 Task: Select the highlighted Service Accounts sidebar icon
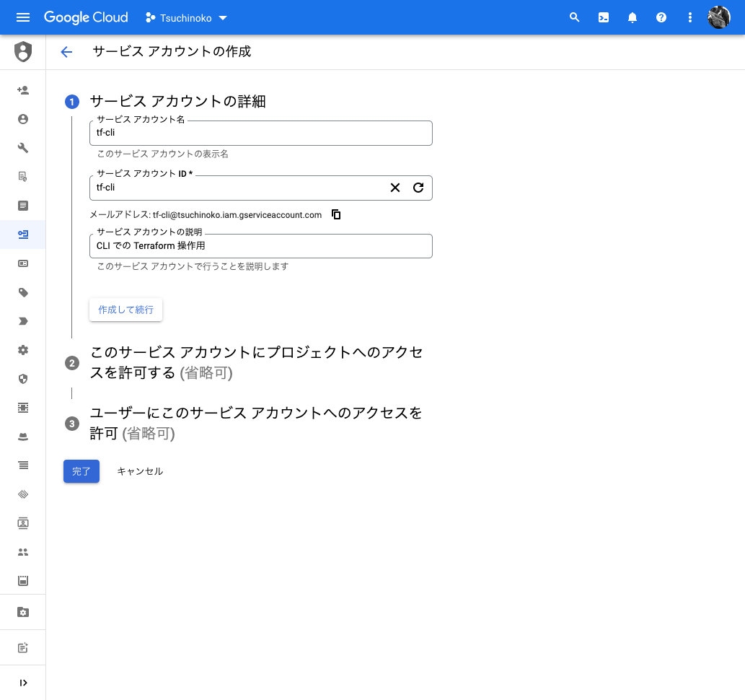coord(23,235)
